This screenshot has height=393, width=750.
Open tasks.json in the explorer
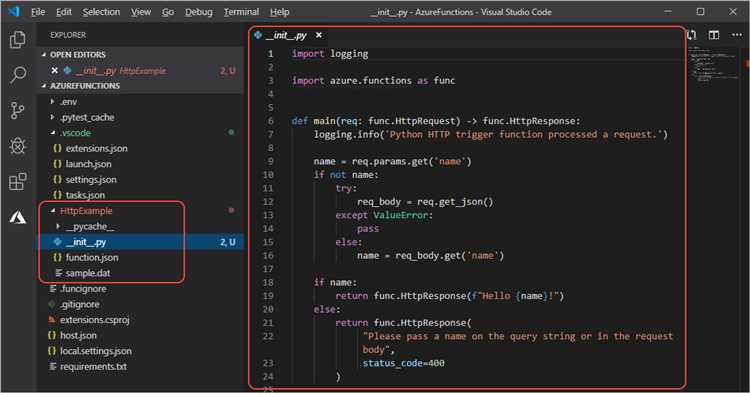coord(85,195)
